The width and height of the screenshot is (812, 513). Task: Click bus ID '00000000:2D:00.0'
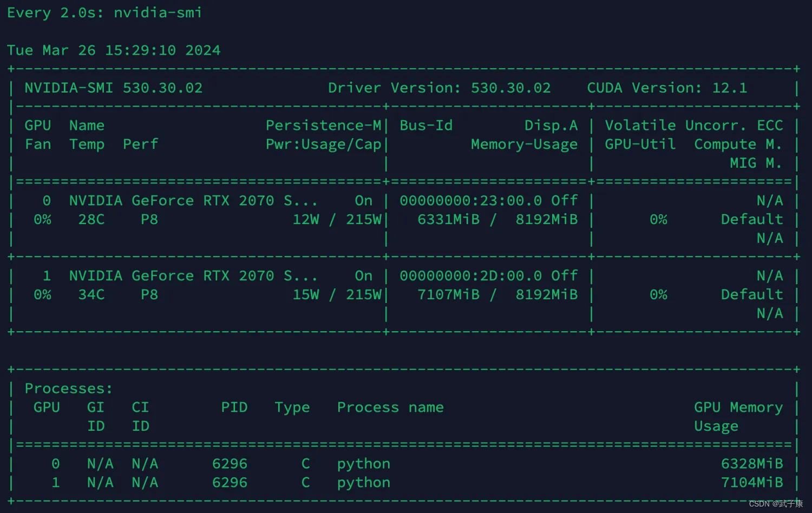(471, 276)
